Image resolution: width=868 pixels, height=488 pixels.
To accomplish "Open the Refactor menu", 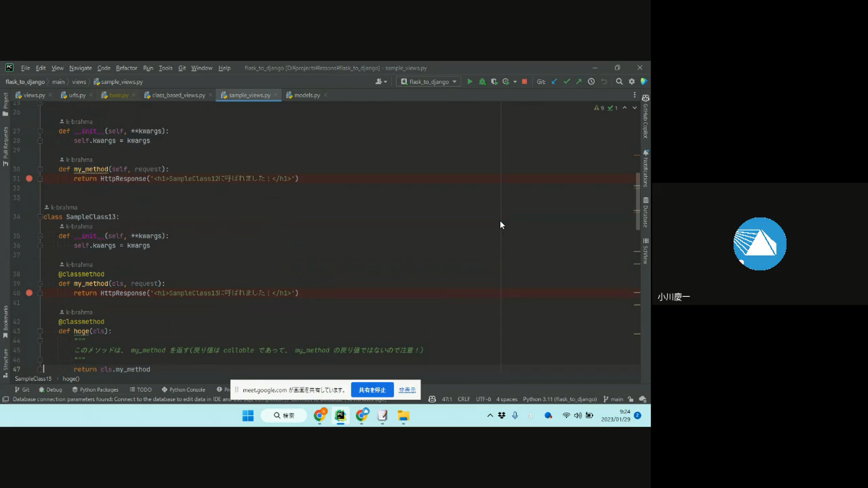I will (x=126, y=68).
